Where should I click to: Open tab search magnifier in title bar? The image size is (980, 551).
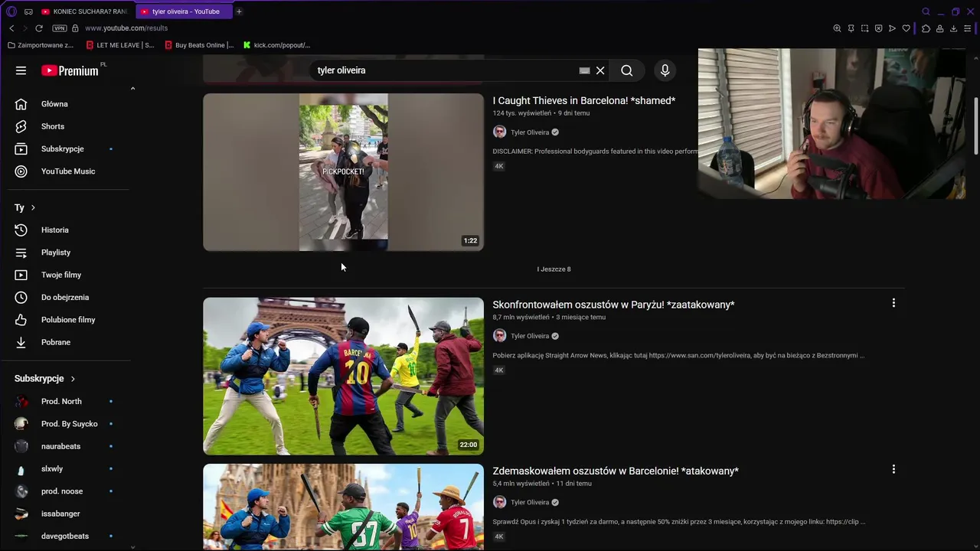click(926, 11)
